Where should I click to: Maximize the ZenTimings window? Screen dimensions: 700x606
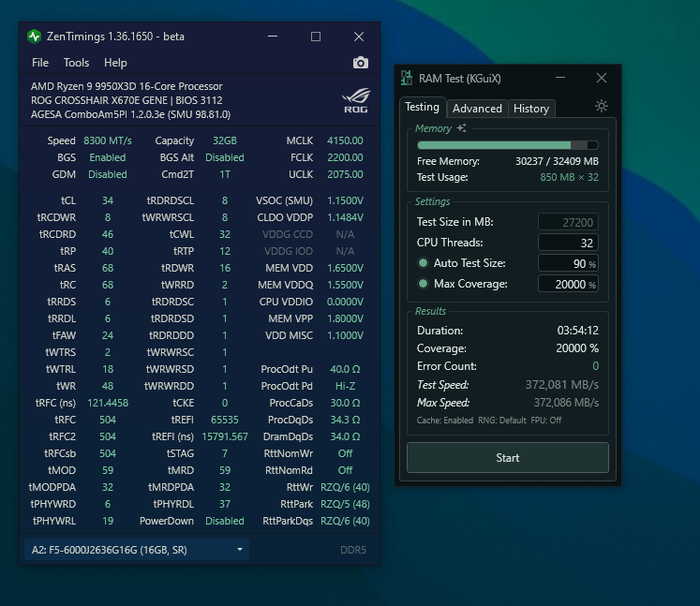[x=316, y=37]
